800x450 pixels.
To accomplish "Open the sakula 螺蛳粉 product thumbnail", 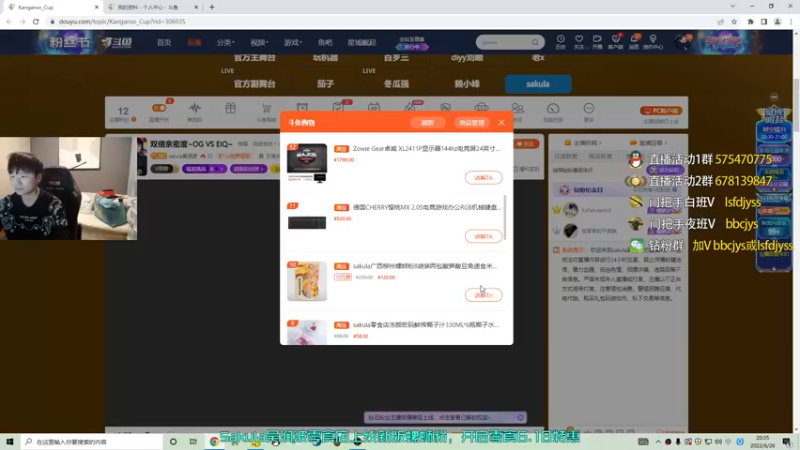I will (307, 281).
